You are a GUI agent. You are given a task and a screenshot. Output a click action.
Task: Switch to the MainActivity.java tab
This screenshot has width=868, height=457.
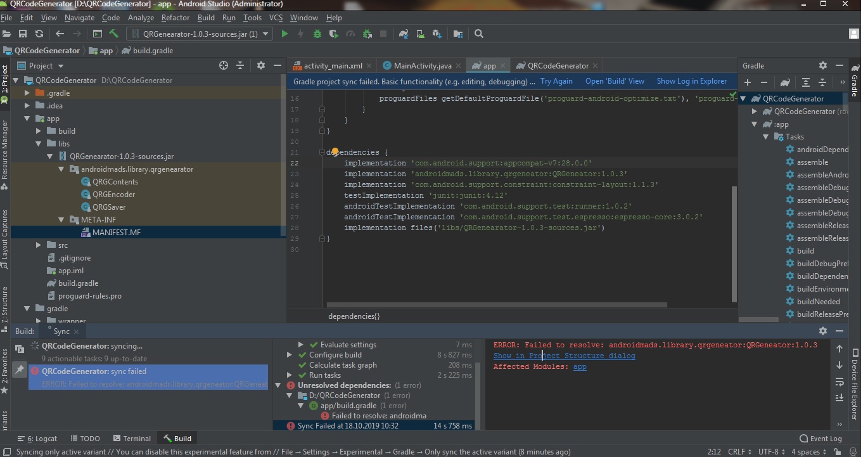point(422,65)
